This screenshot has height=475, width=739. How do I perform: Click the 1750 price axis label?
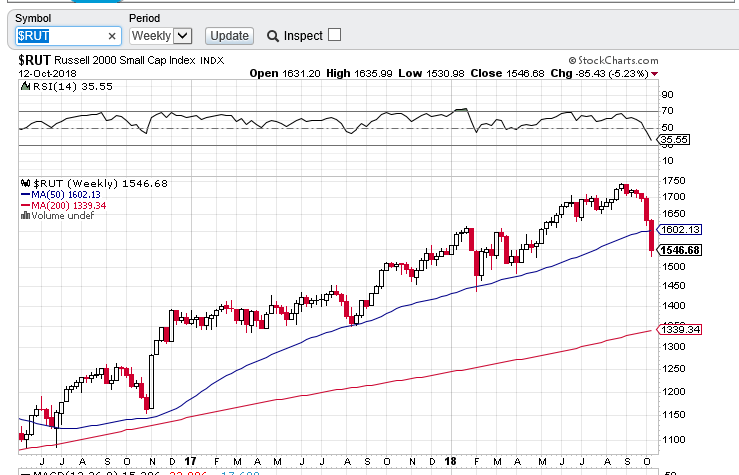coord(673,181)
